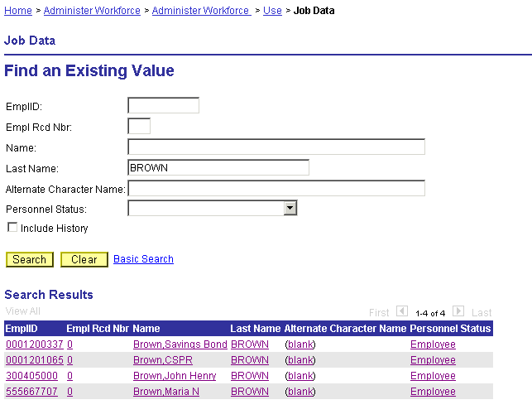Open the Brown,CSPR result
The width and height of the screenshot is (532, 419).
[163, 360]
